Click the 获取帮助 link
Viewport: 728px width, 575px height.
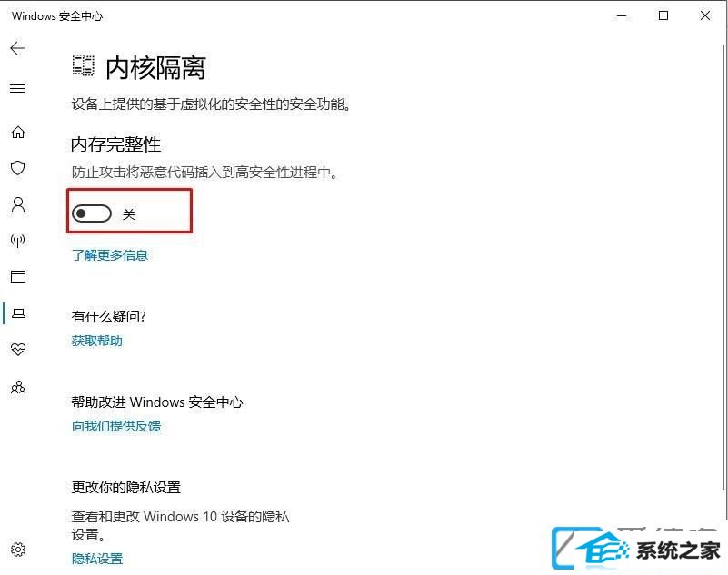(97, 342)
